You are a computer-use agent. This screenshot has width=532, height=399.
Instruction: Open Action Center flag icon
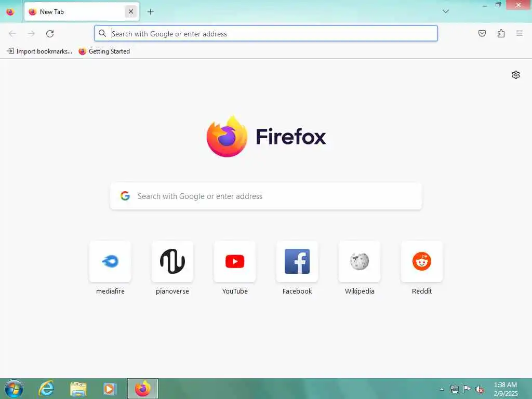(467, 389)
